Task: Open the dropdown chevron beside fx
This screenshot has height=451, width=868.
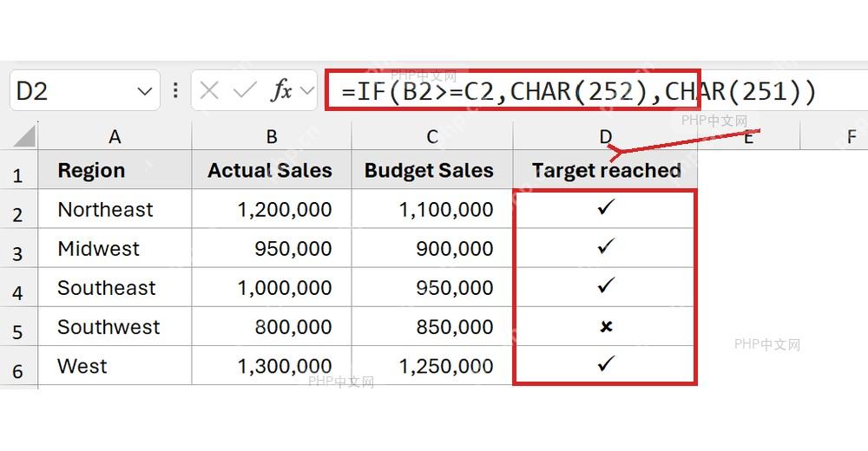Action: (306, 91)
